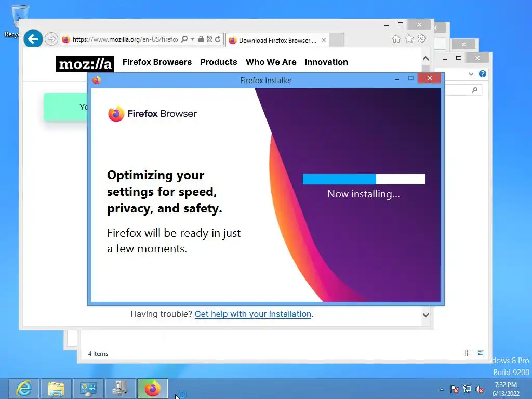532x399 pixels.
Task: Switch Explorer window to details view
Action: [469, 353]
